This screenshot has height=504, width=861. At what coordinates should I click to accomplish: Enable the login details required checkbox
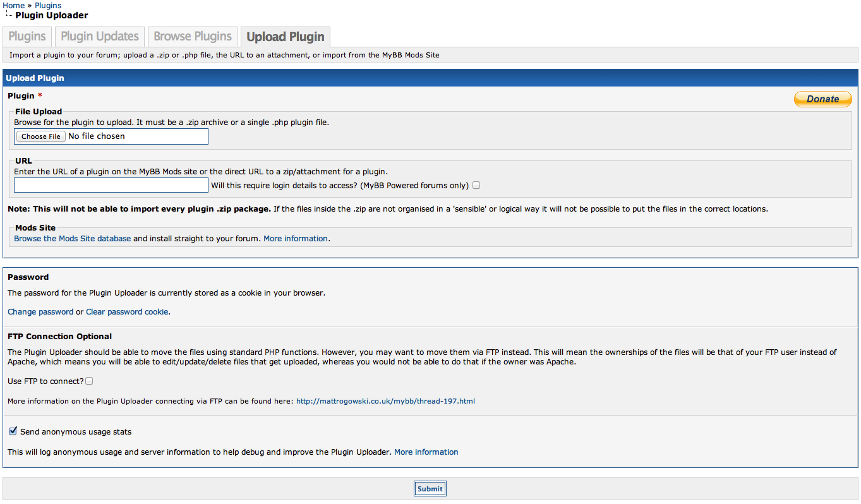click(476, 185)
